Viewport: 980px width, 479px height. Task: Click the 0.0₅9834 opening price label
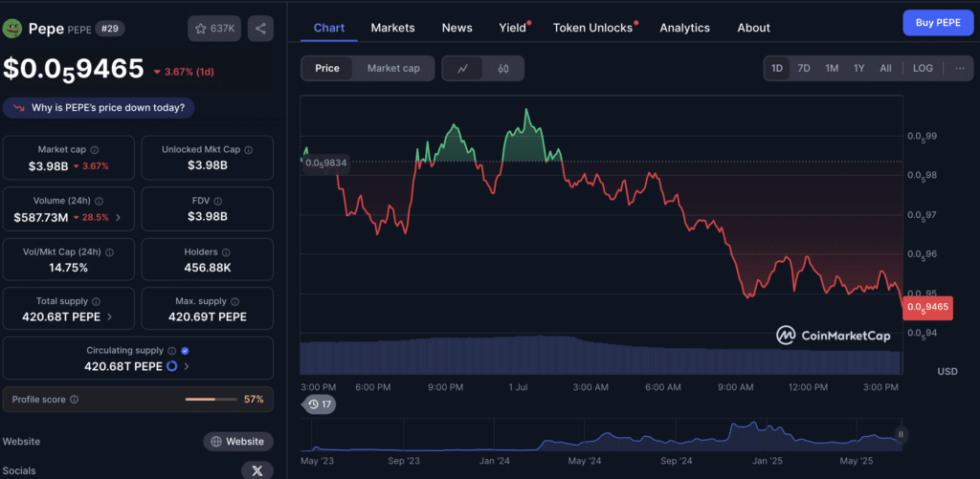(324, 163)
